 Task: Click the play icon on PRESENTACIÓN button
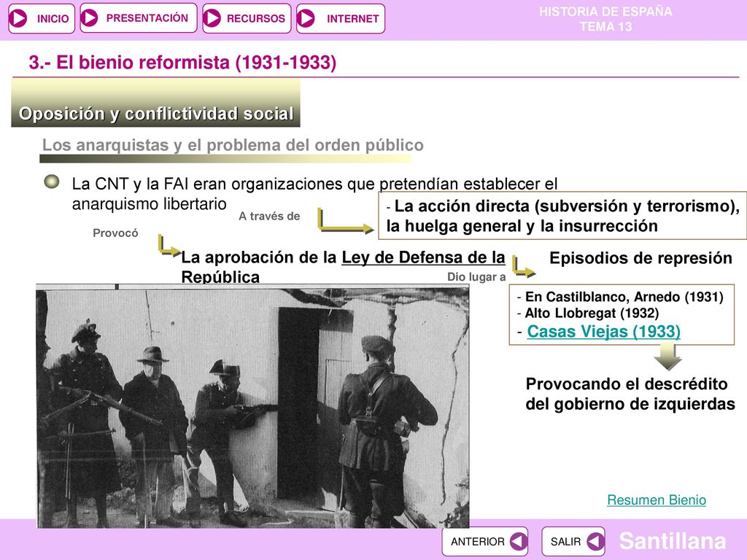tap(89, 18)
